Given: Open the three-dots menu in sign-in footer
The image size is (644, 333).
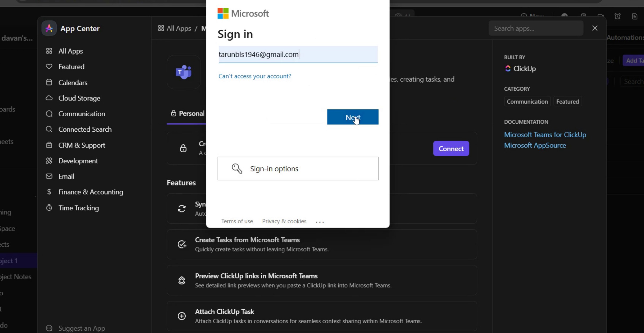Looking at the screenshot, I should click(320, 222).
